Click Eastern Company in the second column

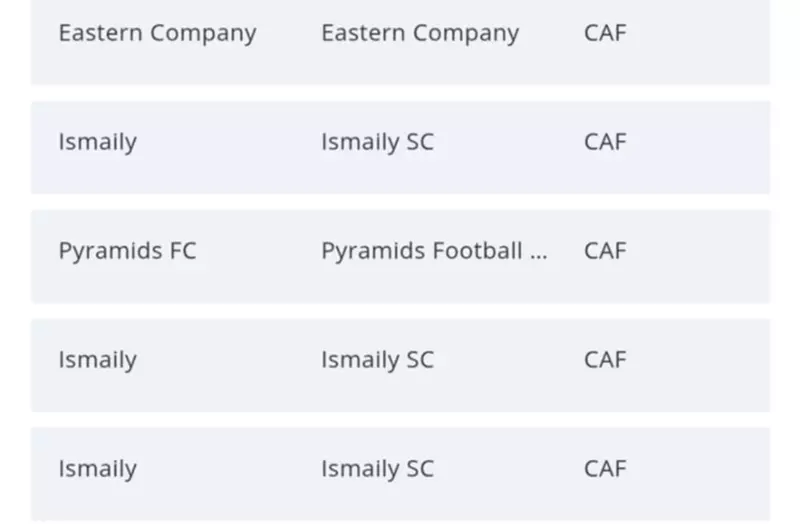tap(420, 34)
